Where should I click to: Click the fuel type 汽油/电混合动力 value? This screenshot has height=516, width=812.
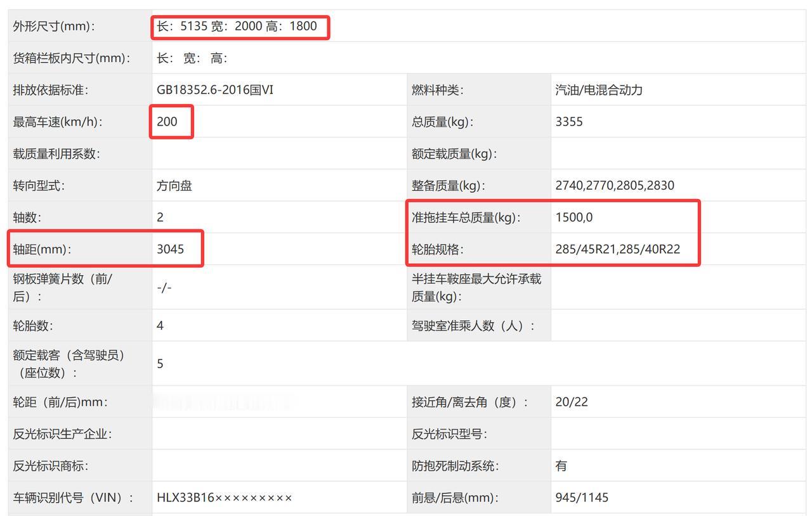[599, 90]
